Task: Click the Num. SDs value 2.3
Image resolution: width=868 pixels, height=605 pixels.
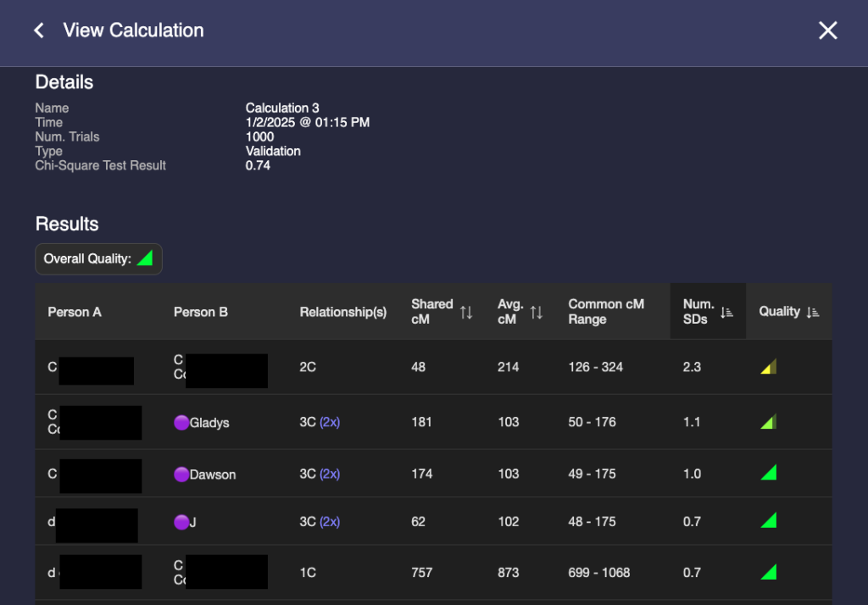Action: (x=692, y=367)
